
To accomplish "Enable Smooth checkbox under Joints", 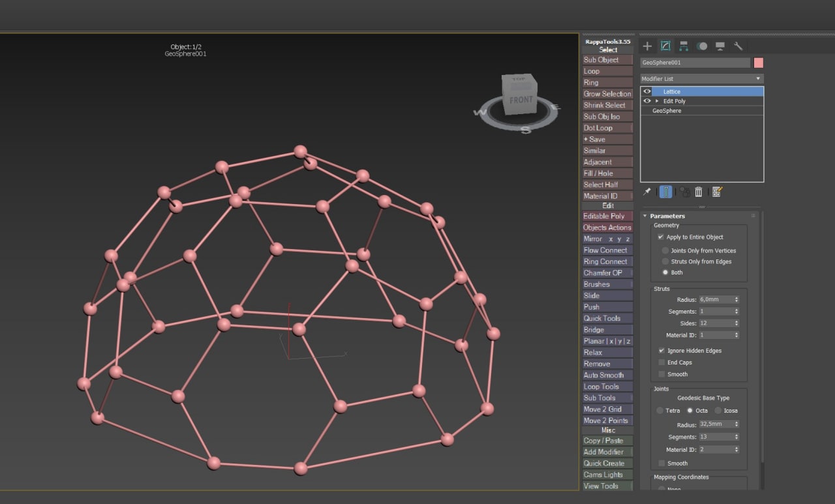I will click(x=661, y=464).
